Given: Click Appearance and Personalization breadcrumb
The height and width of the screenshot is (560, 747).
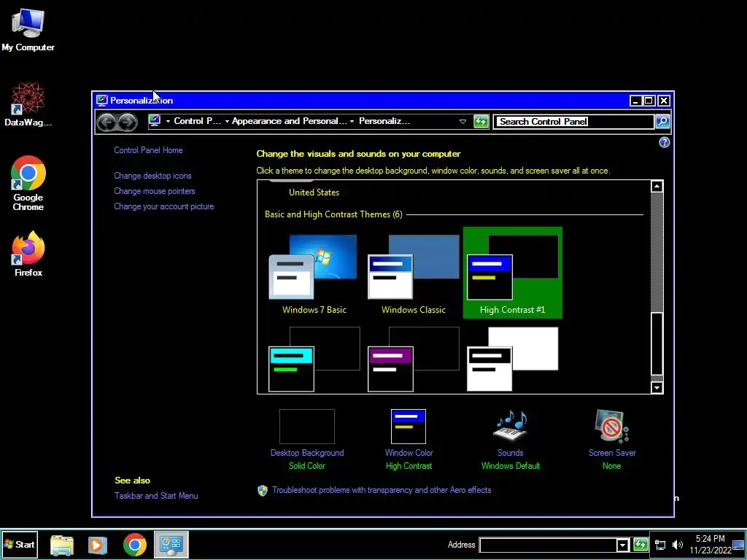Looking at the screenshot, I should tap(290, 121).
